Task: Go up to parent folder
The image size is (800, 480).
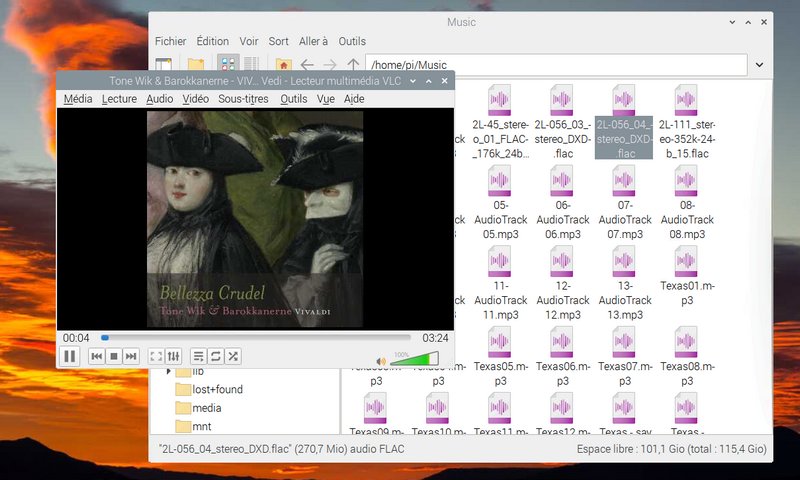Action: click(x=353, y=65)
